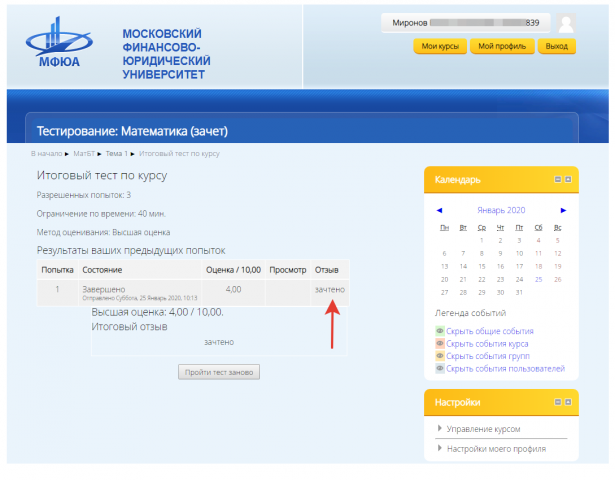615x480 pixels.
Task: Click grade 4,00 in attempts table
Action: [233, 289]
